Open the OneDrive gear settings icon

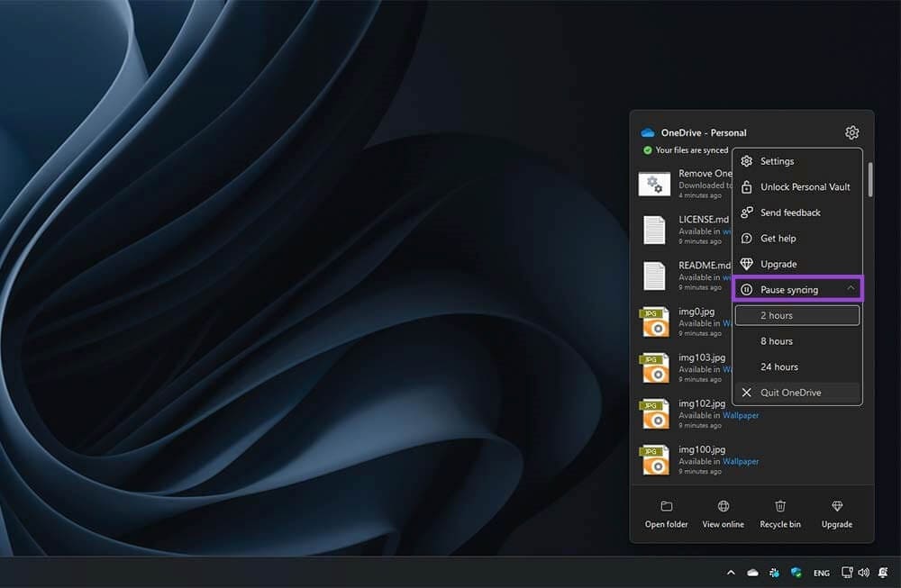click(x=851, y=132)
